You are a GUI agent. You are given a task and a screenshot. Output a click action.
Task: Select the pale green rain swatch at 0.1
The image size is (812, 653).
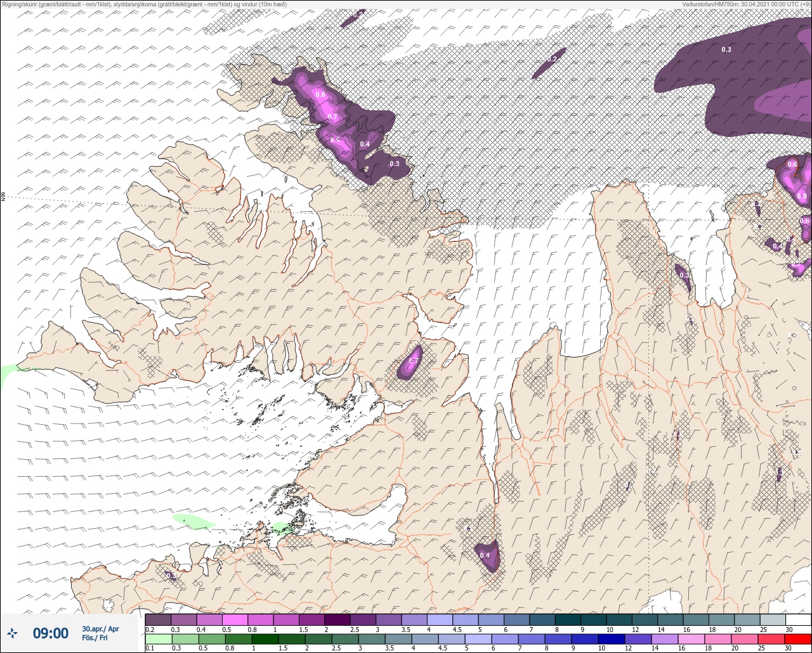tap(158, 638)
